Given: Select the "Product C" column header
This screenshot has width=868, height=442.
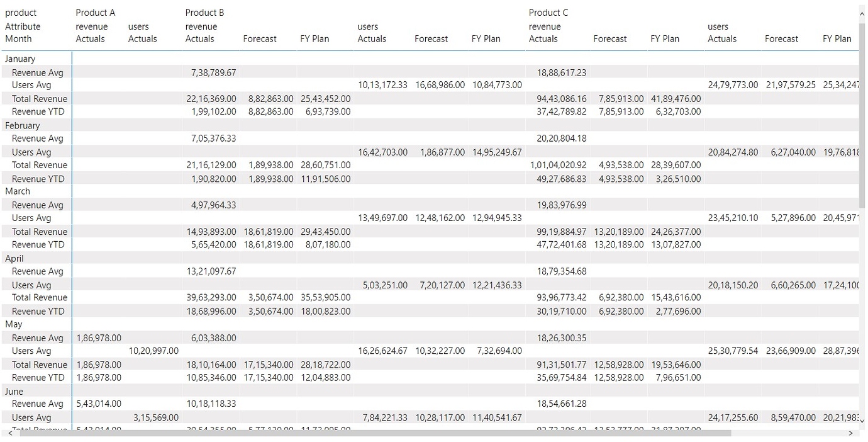Looking at the screenshot, I should tap(548, 12).
